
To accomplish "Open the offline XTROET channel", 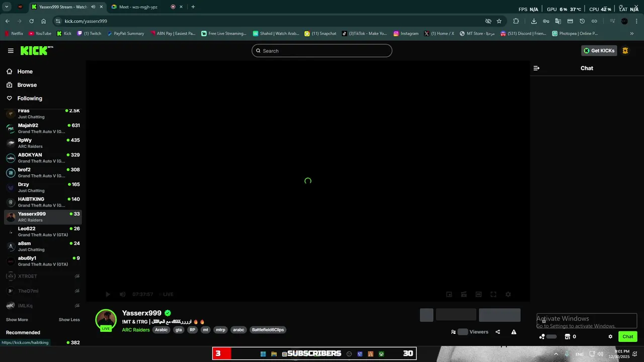I will coord(43,276).
